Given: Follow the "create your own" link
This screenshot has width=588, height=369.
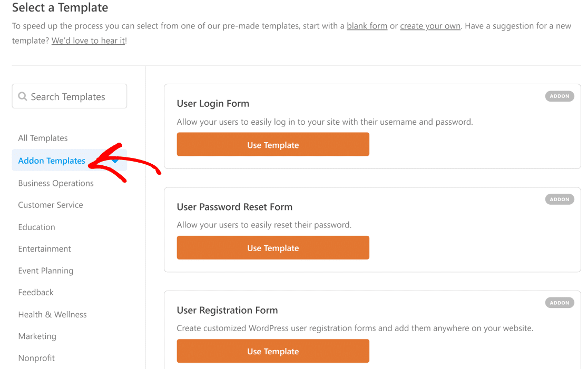Looking at the screenshot, I should coord(430,26).
